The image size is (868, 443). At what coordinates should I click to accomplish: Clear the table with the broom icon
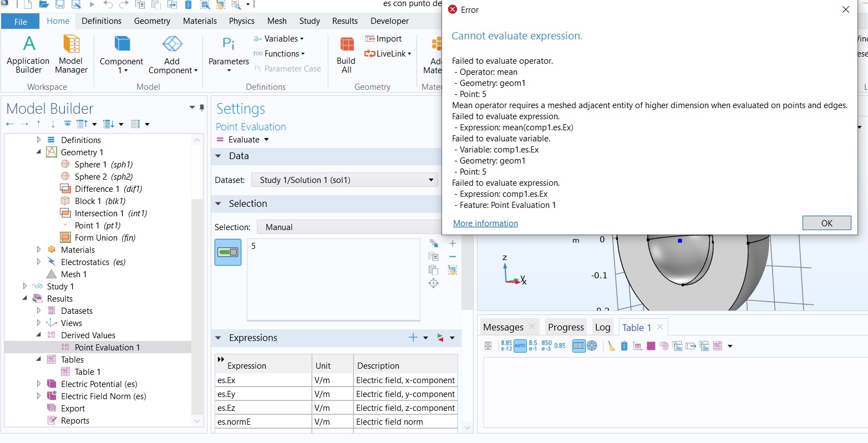(611, 346)
